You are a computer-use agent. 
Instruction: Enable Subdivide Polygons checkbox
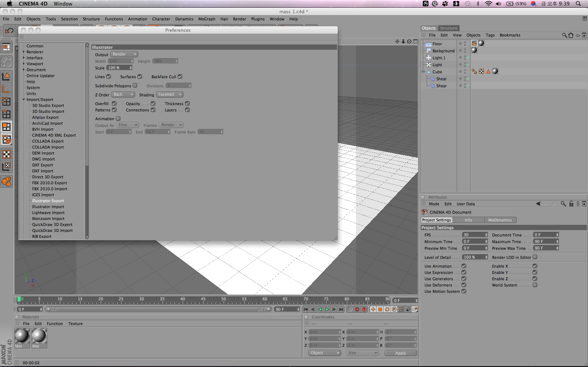(135, 85)
